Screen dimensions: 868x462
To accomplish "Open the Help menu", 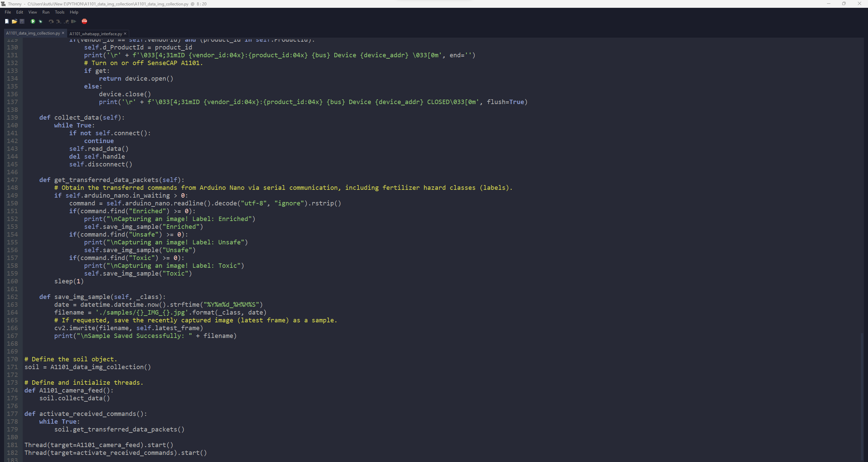I will (74, 12).
